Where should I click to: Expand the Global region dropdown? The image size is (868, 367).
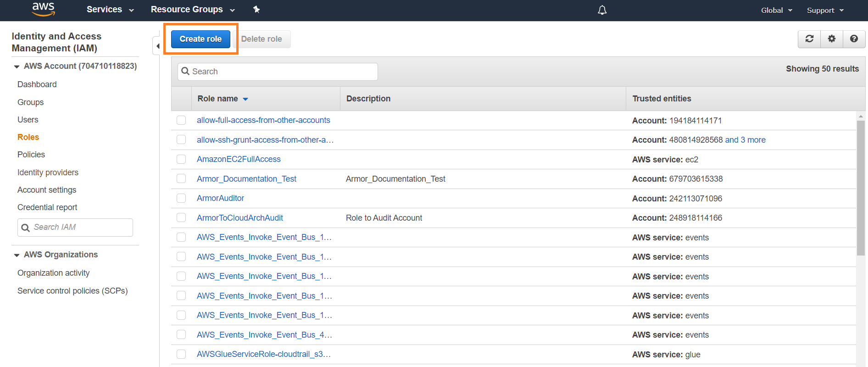point(776,10)
